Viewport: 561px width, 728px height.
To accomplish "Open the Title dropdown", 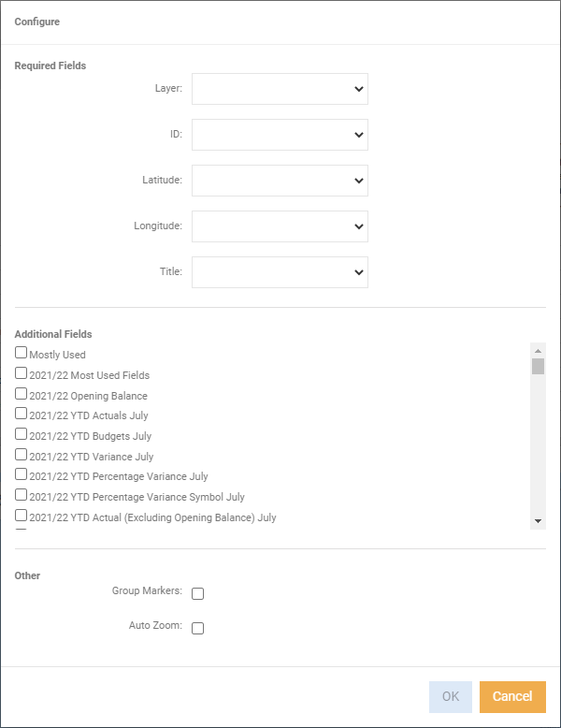I will click(280, 272).
